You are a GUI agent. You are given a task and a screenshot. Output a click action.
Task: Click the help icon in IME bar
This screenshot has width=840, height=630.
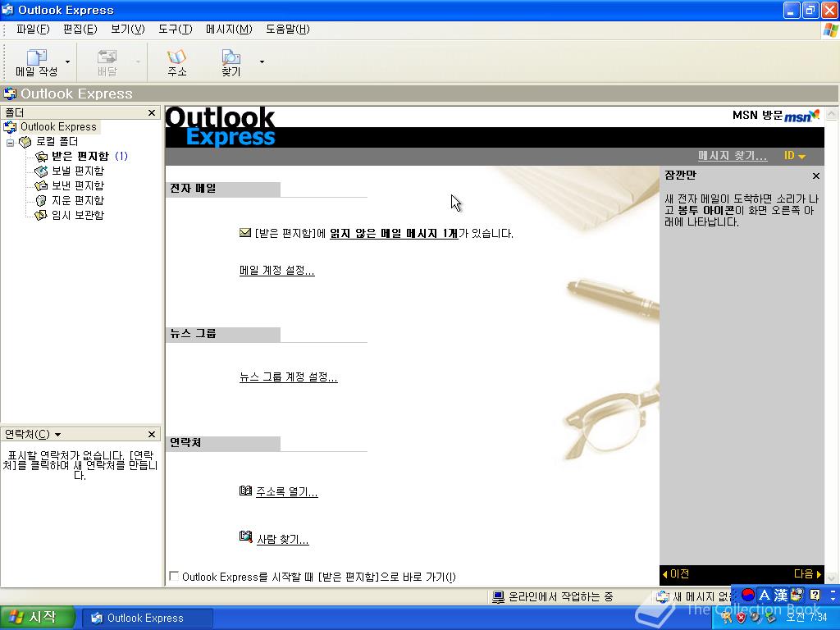tap(815, 595)
